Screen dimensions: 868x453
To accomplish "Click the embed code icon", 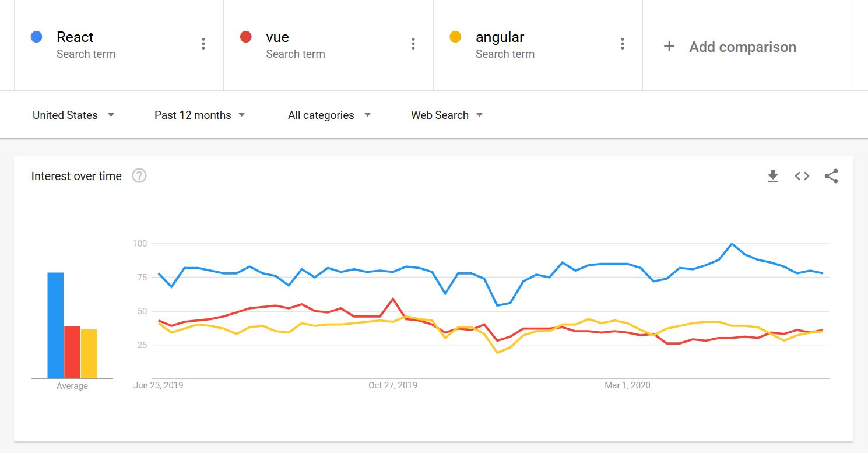I will [x=802, y=176].
